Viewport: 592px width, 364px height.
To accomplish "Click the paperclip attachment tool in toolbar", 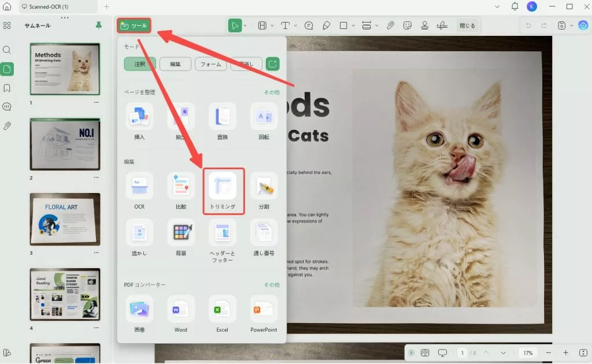I will 390,25.
